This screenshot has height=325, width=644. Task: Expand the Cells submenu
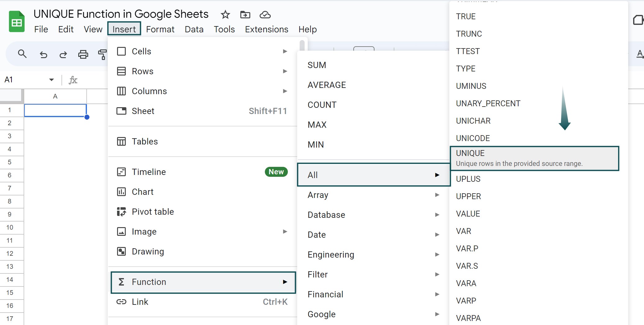(202, 51)
